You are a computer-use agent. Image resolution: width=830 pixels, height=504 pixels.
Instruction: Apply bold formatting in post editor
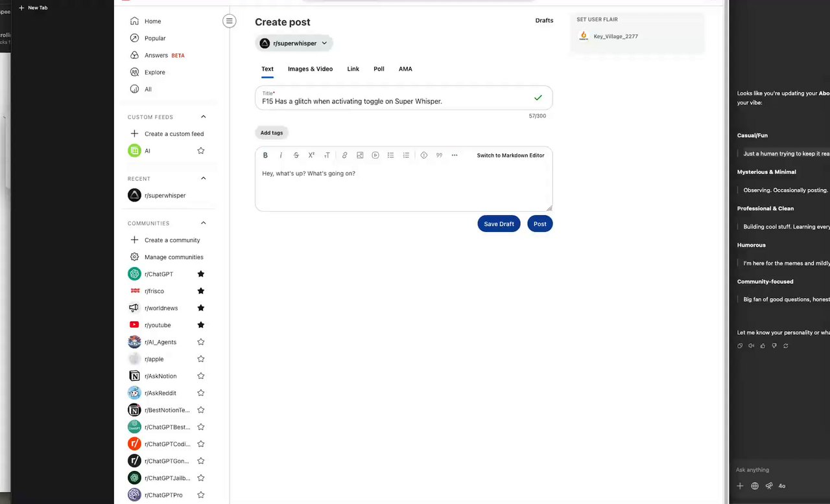coord(265,155)
